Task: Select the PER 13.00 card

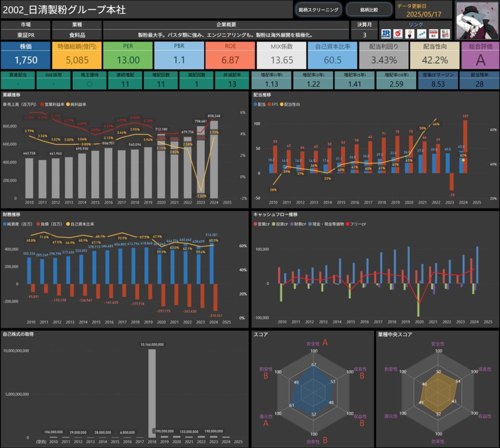Action: click(x=128, y=55)
